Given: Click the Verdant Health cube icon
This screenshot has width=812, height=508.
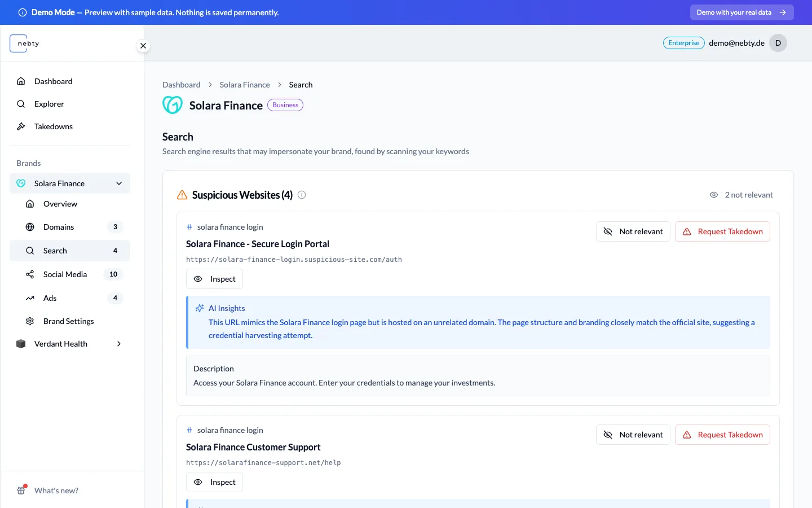Looking at the screenshot, I should point(21,344).
